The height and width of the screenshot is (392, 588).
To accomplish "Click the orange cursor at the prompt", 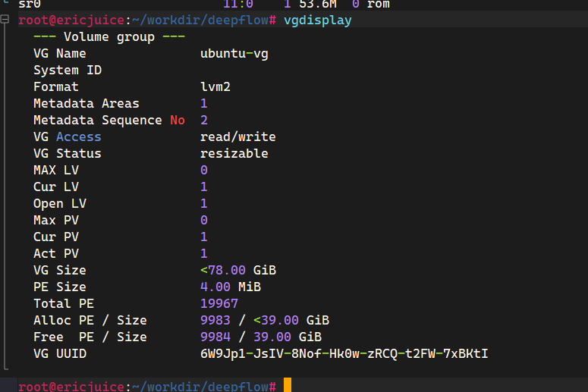I will (x=288, y=386).
